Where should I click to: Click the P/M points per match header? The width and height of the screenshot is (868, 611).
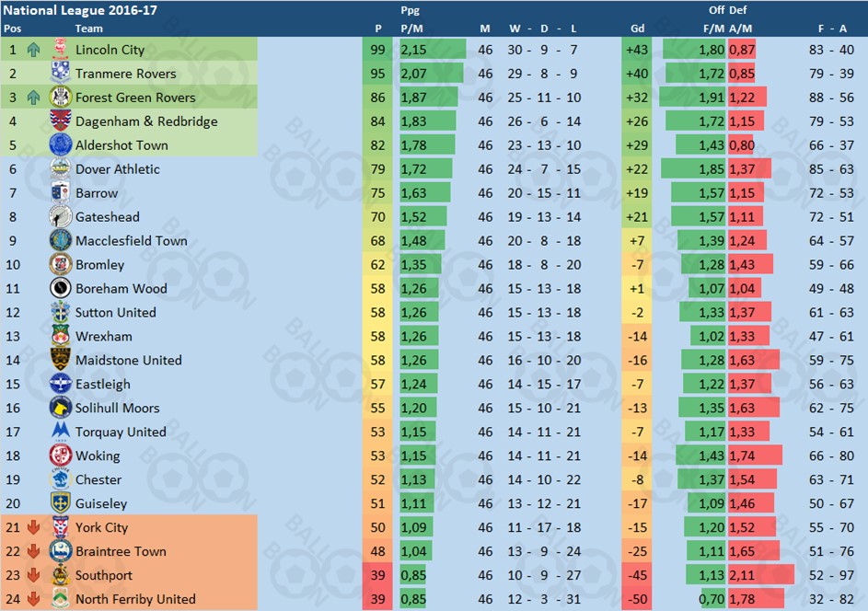point(411,29)
